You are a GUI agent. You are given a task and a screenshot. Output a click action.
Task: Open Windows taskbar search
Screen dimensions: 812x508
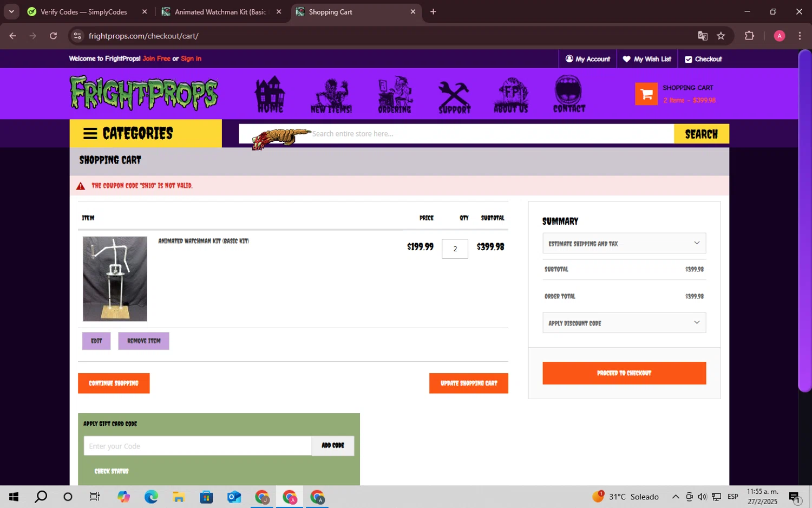41,497
